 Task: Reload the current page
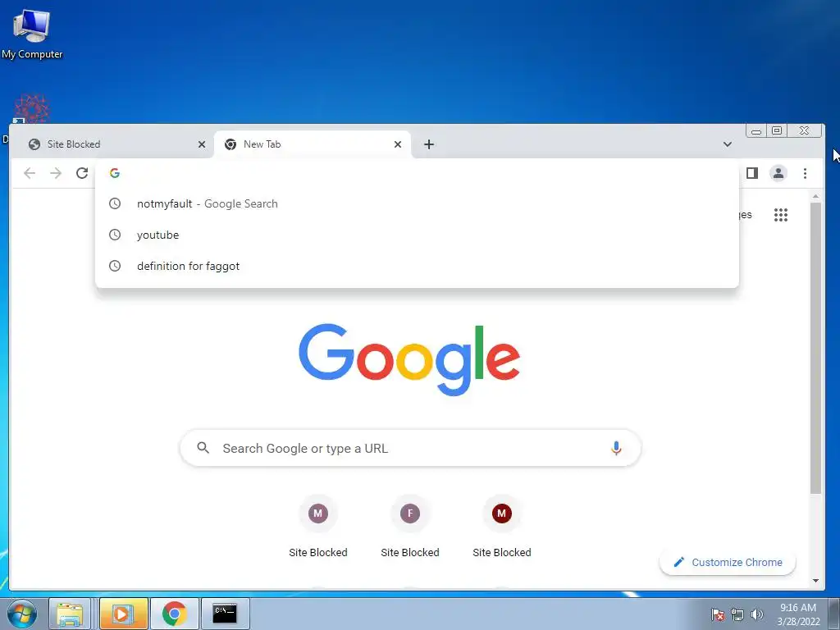coord(82,173)
